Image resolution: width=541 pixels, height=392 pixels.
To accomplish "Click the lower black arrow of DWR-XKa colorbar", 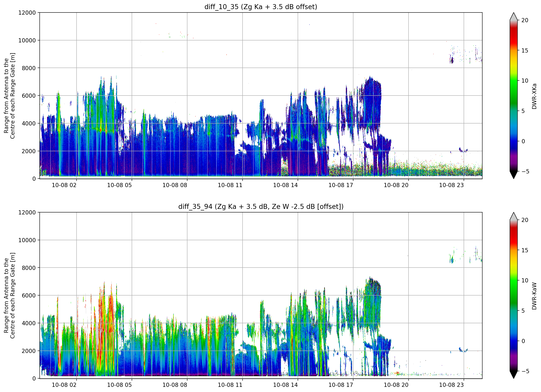I will [514, 175].
